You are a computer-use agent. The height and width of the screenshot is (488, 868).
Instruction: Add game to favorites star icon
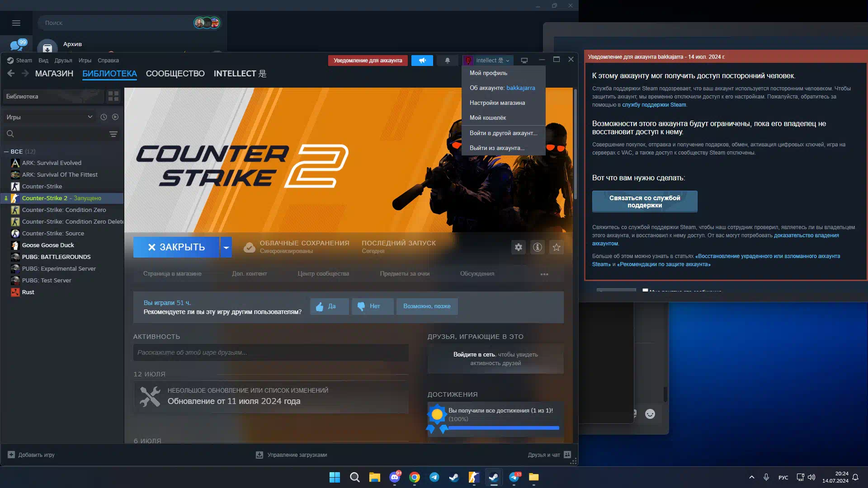pyautogui.click(x=557, y=247)
